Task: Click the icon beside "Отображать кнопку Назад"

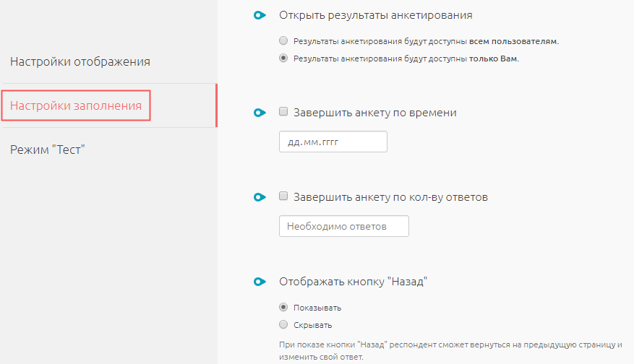Action: 260,282
